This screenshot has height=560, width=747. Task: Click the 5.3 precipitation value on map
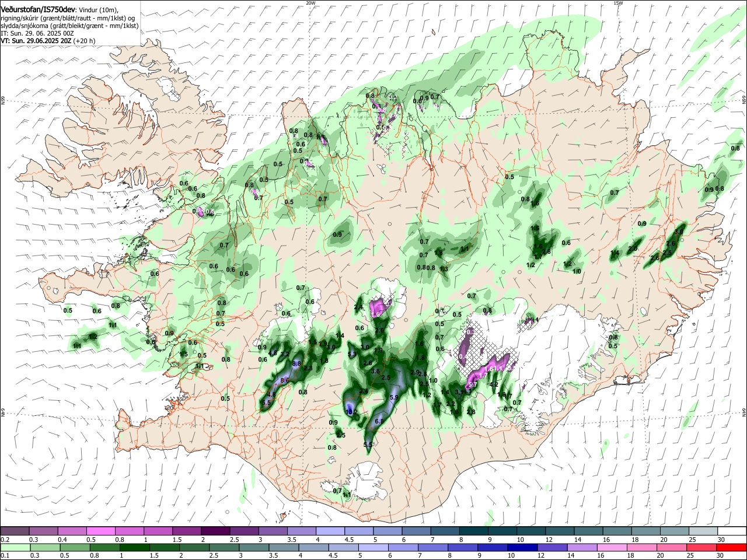tap(352, 355)
